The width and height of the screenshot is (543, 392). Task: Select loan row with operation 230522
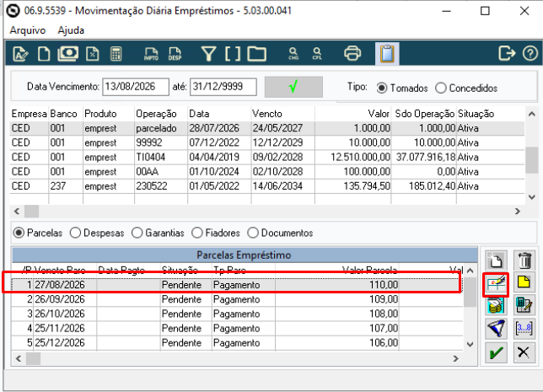click(x=267, y=186)
